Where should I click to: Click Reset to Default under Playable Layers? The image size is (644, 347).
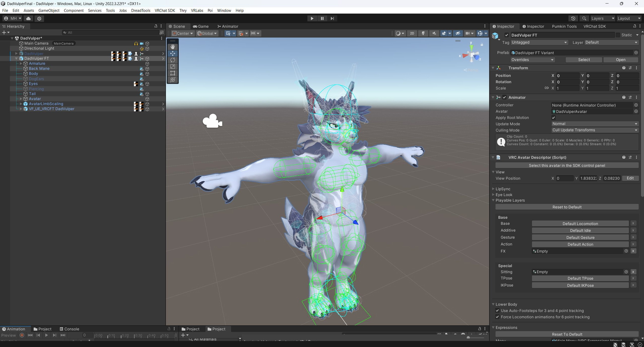point(567,207)
